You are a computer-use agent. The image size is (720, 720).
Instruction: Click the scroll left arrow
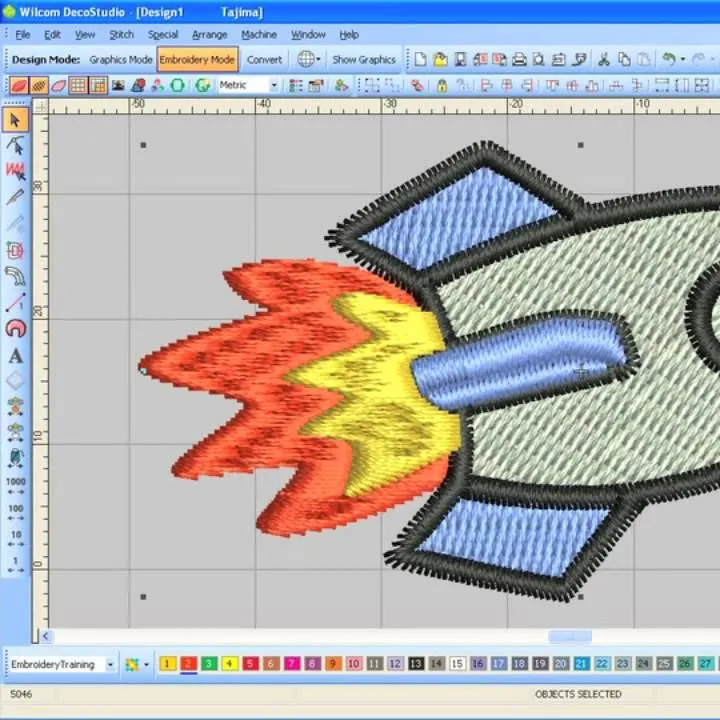(x=45, y=636)
